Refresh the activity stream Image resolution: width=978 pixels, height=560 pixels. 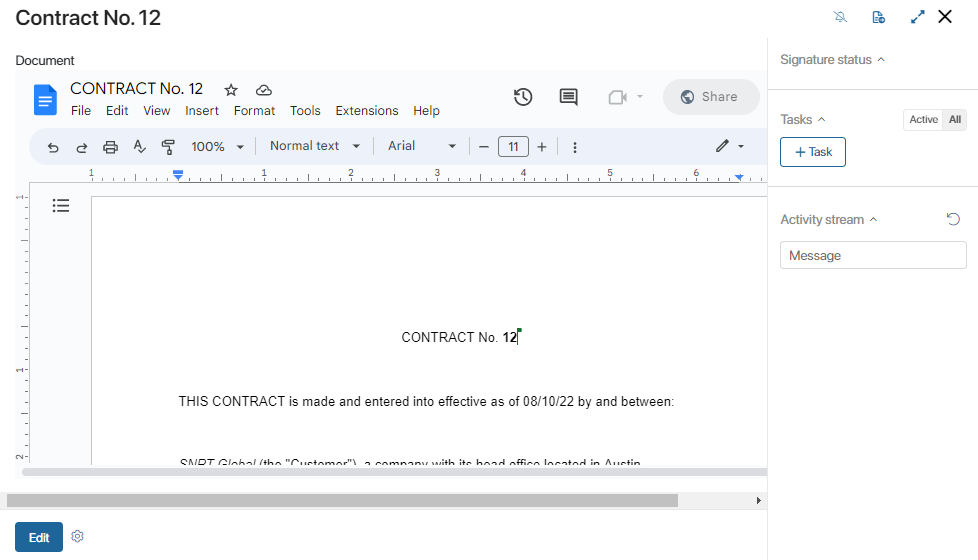click(953, 219)
